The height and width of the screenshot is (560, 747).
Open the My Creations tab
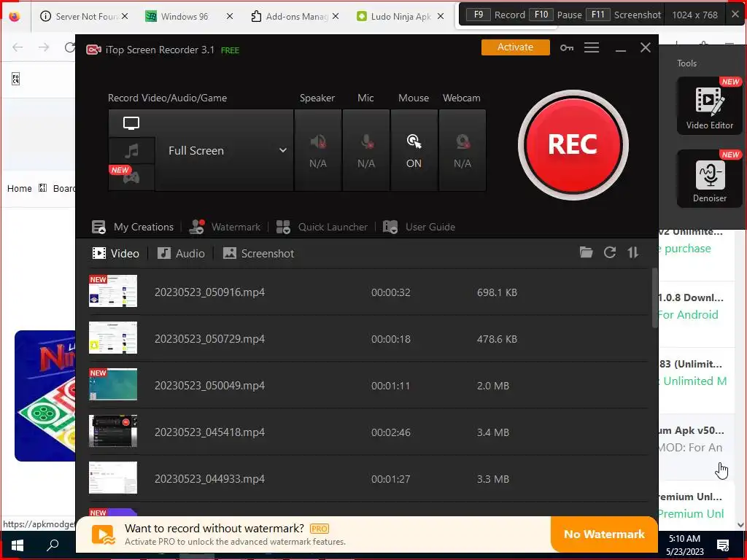tap(133, 227)
